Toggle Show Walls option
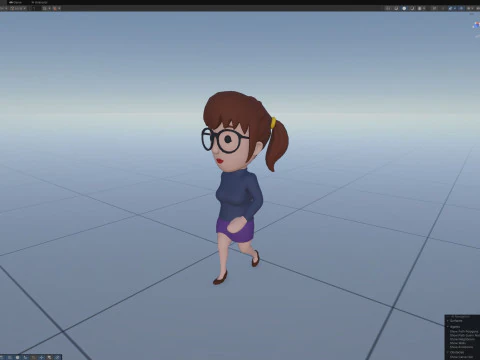The width and height of the screenshot is (480, 360). pyautogui.click(x=458, y=343)
